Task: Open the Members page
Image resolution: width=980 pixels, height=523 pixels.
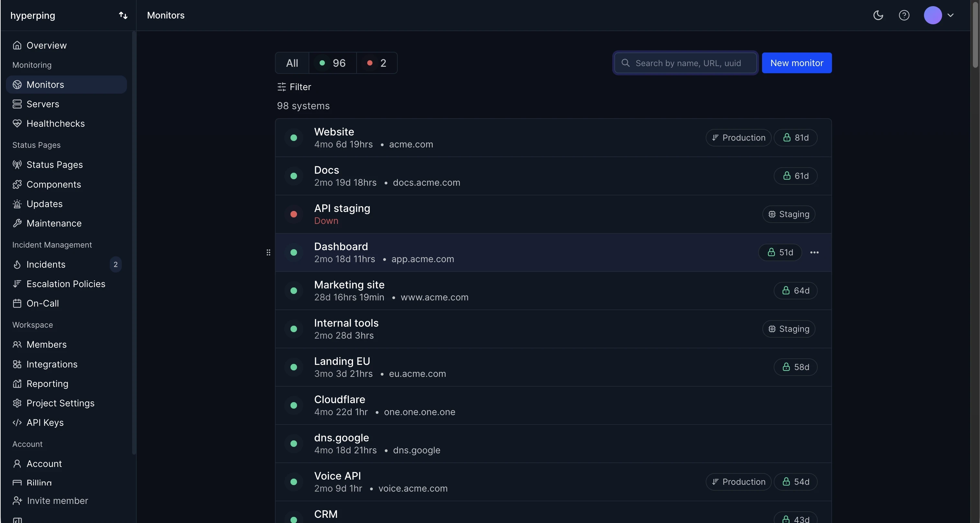Action: pyautogui.click(x=66, y=344)
